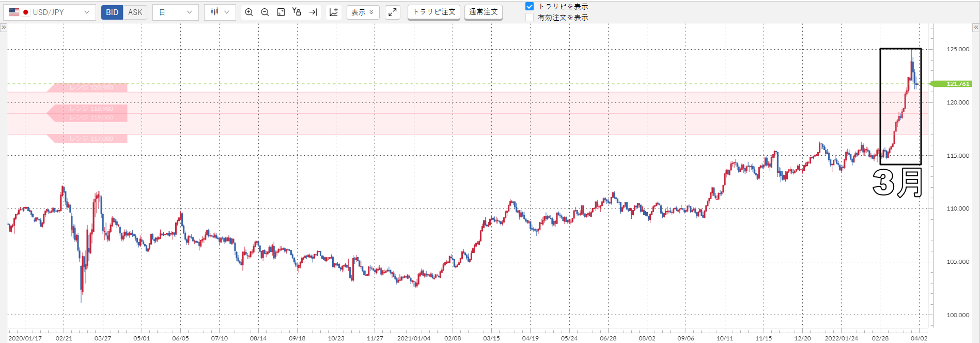Image resolution: width=980 pixels, height=343 pixels.
Task: Check the 有効注文を表示 checkbox
Action: [530, 18]
